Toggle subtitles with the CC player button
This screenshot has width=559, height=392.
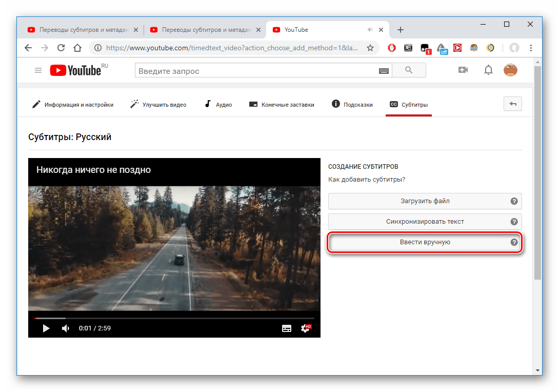click(x=286, y=328)
